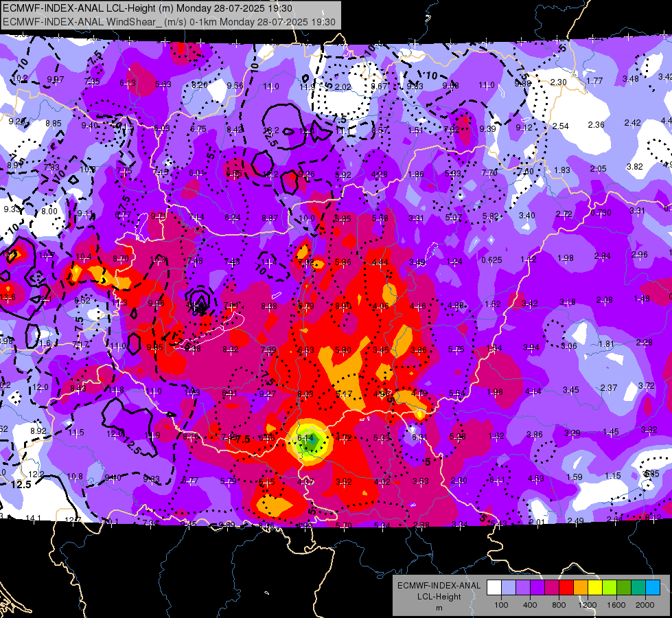Click the pale lavender legend swatch above 100
672x618 pixels.
click(508, 588)
